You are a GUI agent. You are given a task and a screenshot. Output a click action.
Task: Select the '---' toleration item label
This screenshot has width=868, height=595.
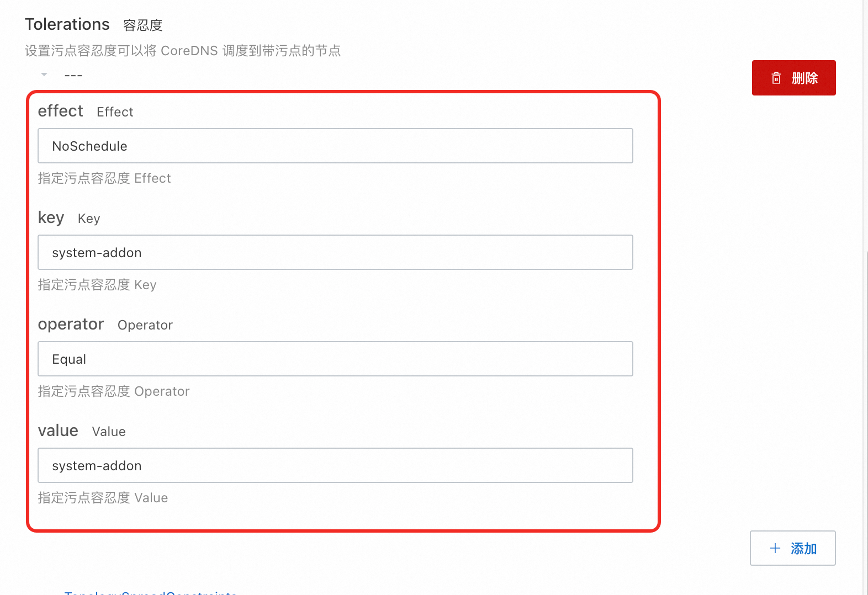73,75
